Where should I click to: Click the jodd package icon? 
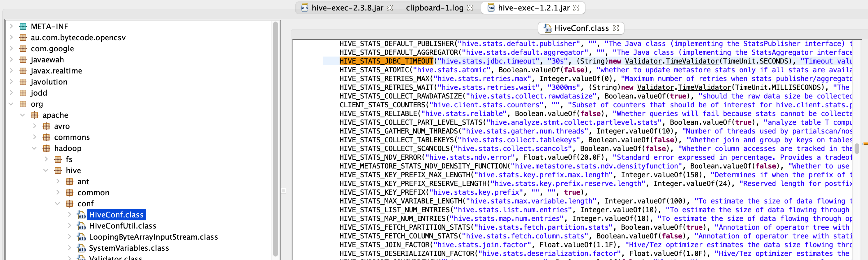[x=23, y=93]
